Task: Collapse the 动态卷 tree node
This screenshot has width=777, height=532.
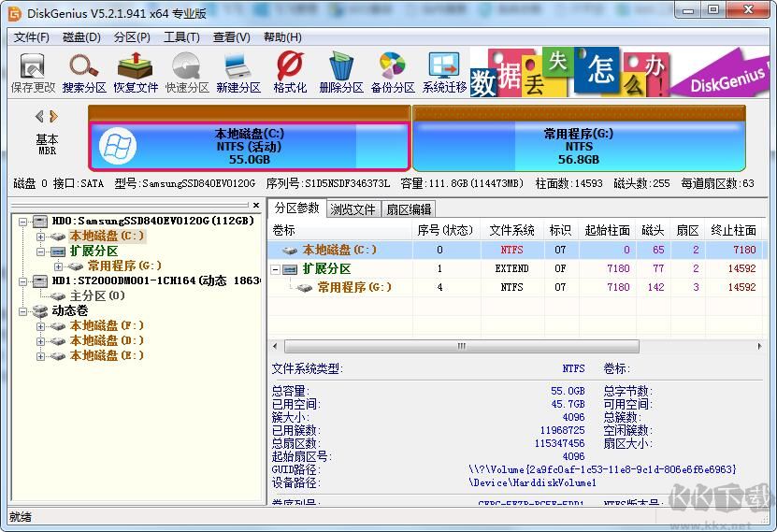Action: coord(22,311)
